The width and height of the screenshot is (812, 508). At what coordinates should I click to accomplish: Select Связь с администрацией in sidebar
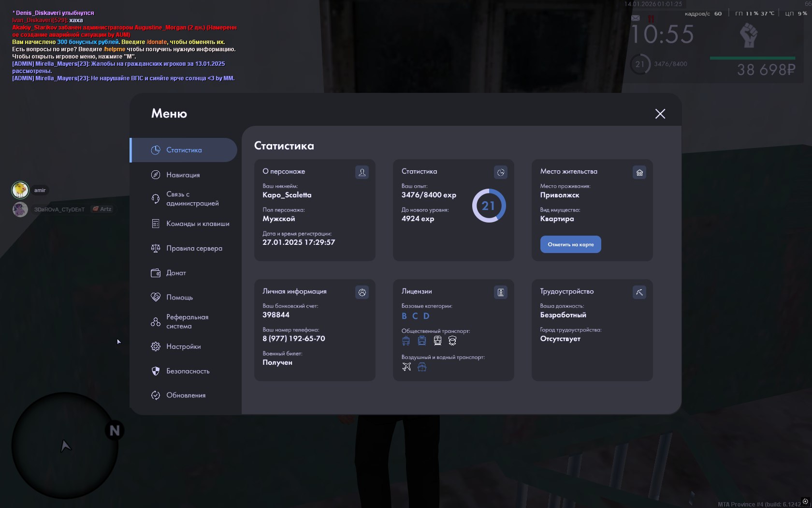click(192, 199)
